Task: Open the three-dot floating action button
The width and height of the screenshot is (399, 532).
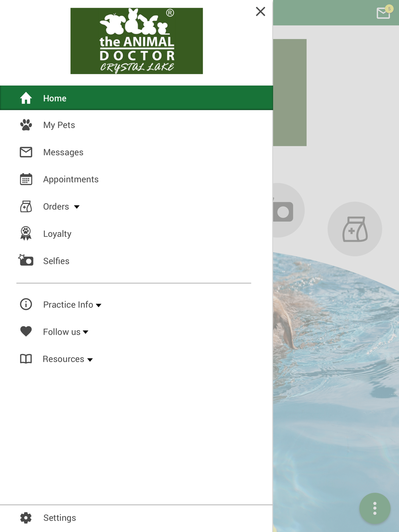Action: pyautogui.click(x=375, y=508)
